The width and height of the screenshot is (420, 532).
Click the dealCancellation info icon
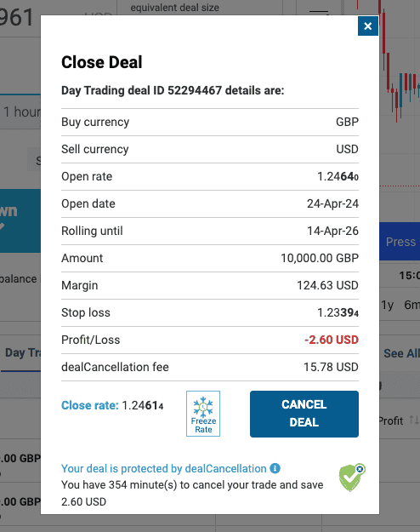(275, 468)
